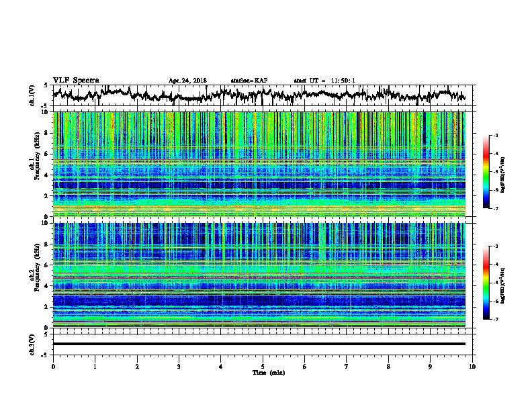The width and height of the screenshot is (532, 411).
Task: Click the color scale bar beside ch.1 spectrogram
Action: [486, 172]
